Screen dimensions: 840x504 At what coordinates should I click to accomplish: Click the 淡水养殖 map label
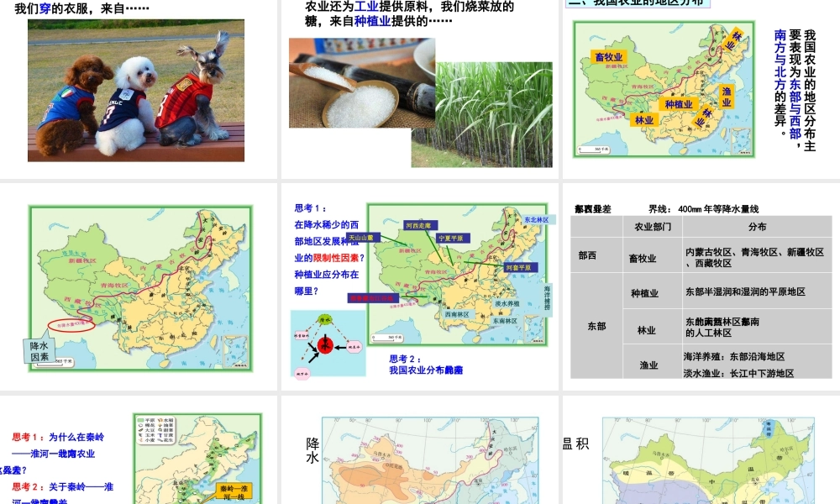pyautogui.click(x=507, y=303)
